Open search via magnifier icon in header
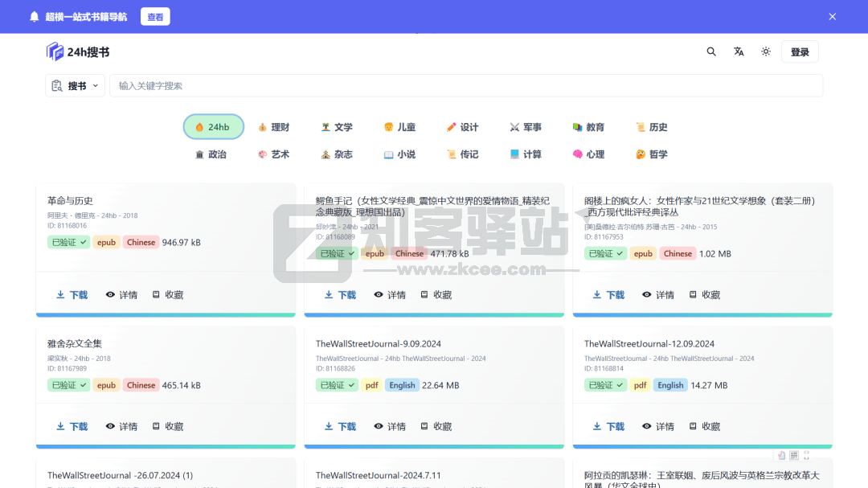This screenshot has width=868, height=488. click(x=711, y=51)
